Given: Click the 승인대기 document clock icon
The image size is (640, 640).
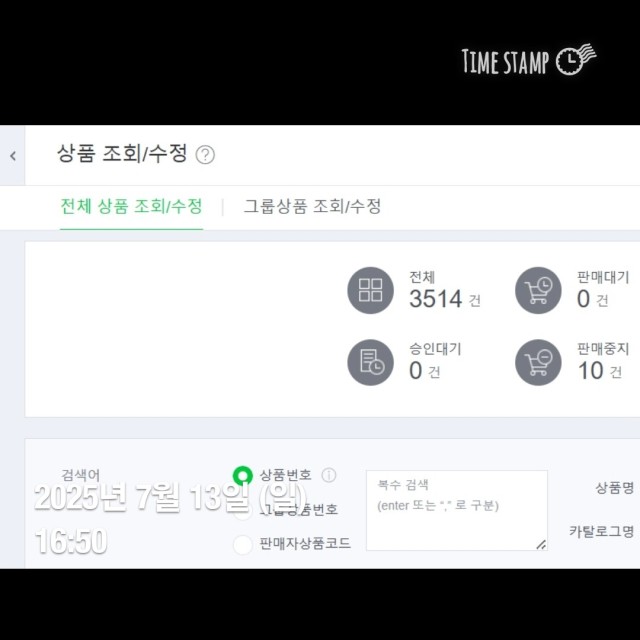Looking at the screenshot, I should [370, 362].
